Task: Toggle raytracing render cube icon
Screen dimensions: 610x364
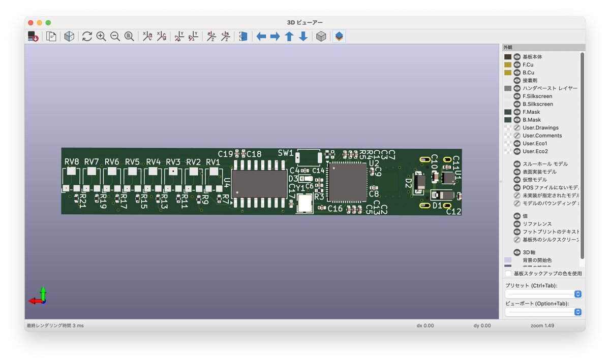Action: [69, 36]
